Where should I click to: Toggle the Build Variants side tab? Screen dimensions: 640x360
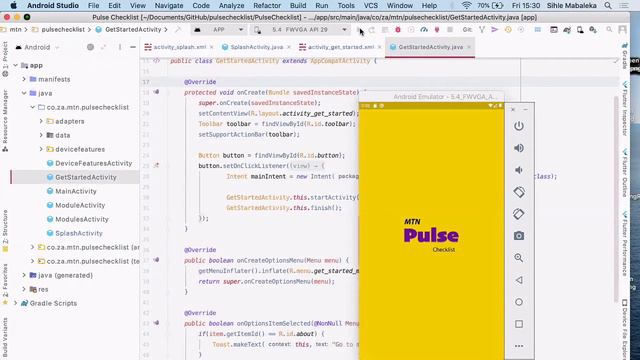[x=5, y=338]
